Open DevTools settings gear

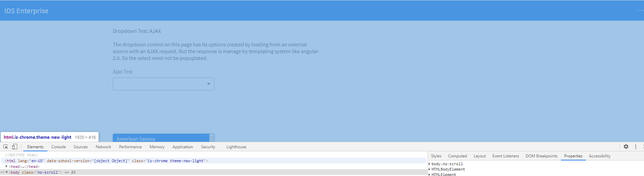coord(626,147)
